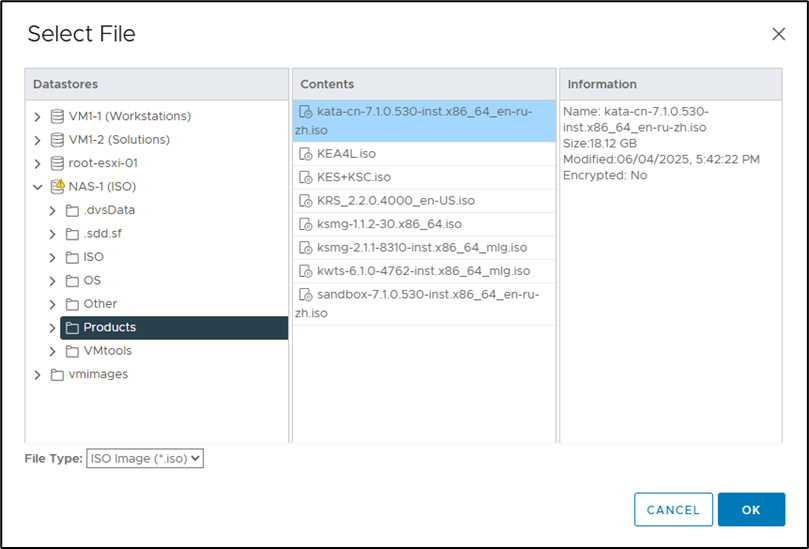Expand the vmimages folder chevron

(x=37, y=375)
